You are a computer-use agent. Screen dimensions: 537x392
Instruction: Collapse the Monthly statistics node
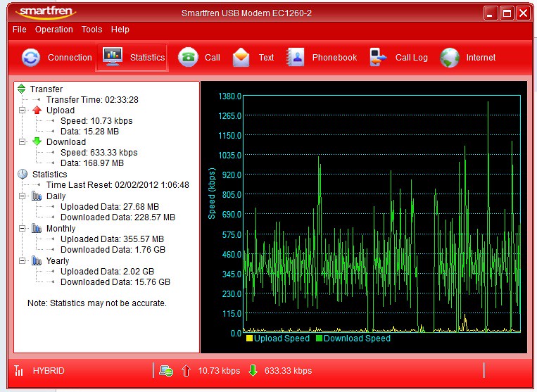(x=23, y=229)
